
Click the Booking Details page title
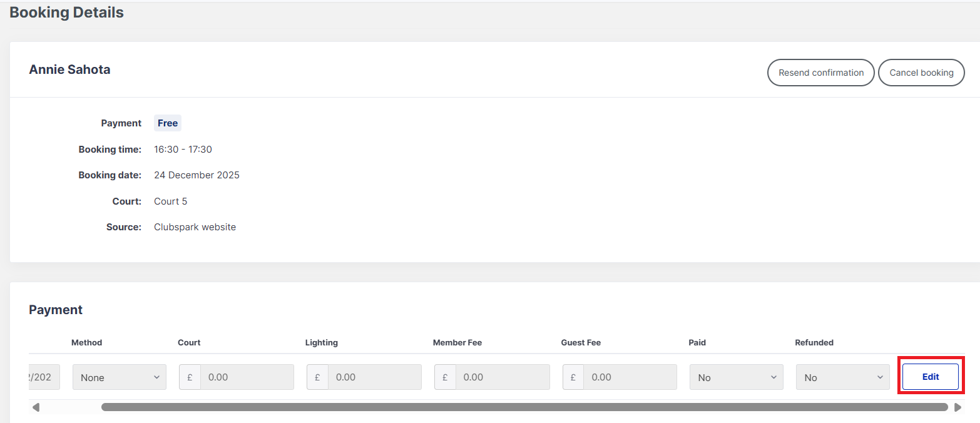point(66,13)
